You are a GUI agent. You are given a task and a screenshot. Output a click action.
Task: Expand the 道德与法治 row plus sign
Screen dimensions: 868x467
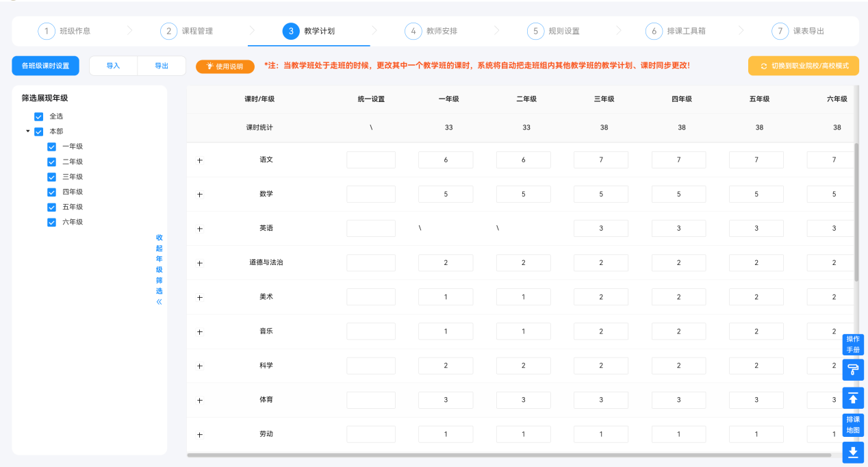pyautogui.click(x=200, y=263)
